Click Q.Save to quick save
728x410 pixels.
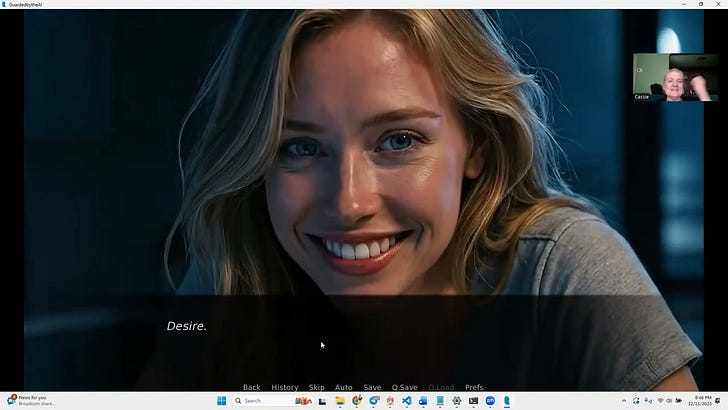pos(404,387)
